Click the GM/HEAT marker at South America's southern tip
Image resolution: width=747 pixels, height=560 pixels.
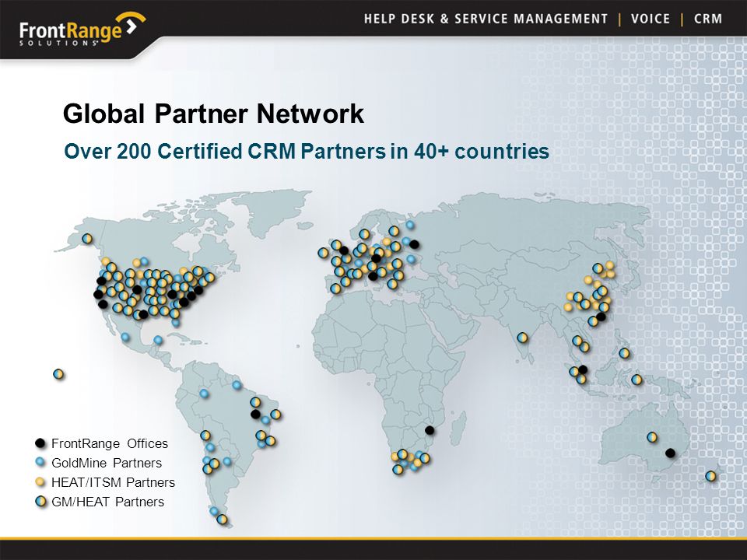coord(222,519)
